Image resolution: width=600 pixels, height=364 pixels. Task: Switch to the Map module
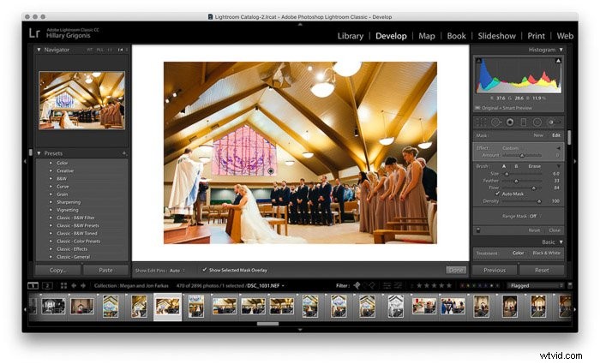427,36
